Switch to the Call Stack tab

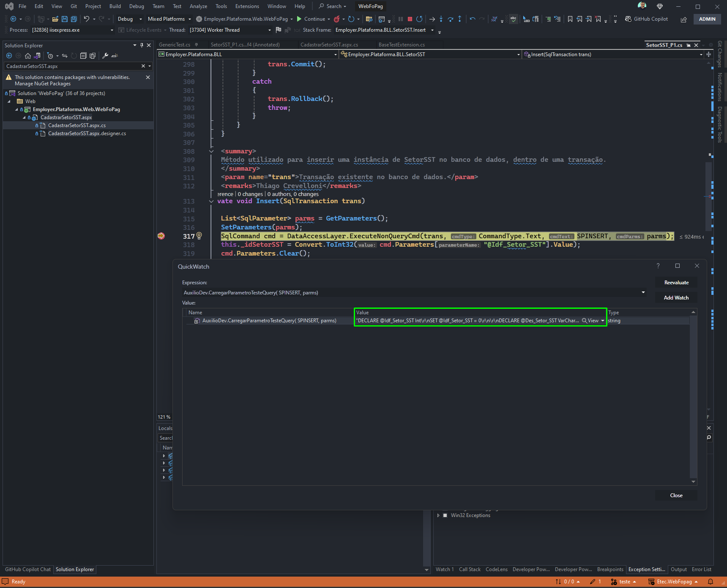470,569
